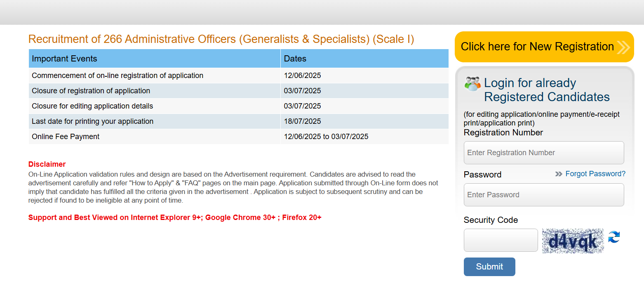
Task: Select the Security Code text box
Action: 501,240
